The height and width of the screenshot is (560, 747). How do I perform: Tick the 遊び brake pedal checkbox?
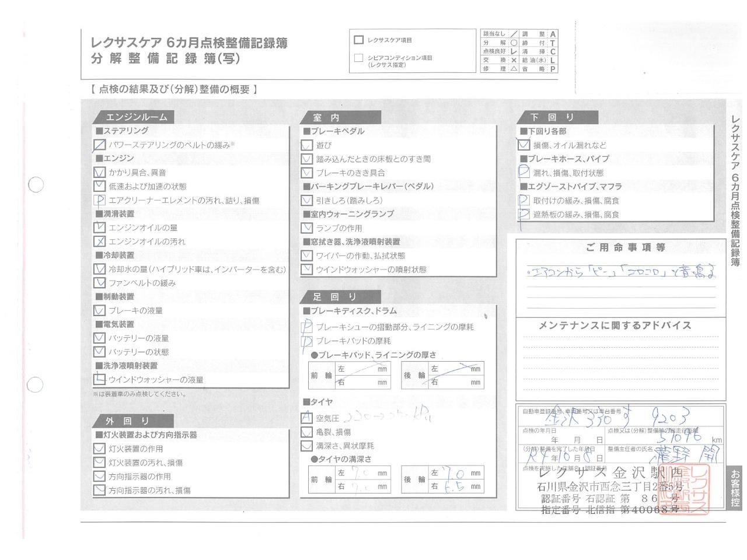pyautogui.click(x=307, y=145)
